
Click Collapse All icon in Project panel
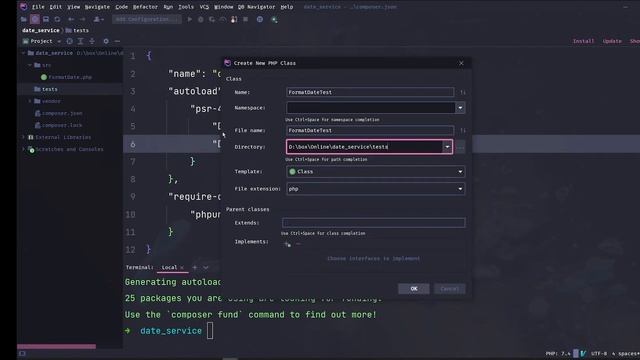click(92, 41)
